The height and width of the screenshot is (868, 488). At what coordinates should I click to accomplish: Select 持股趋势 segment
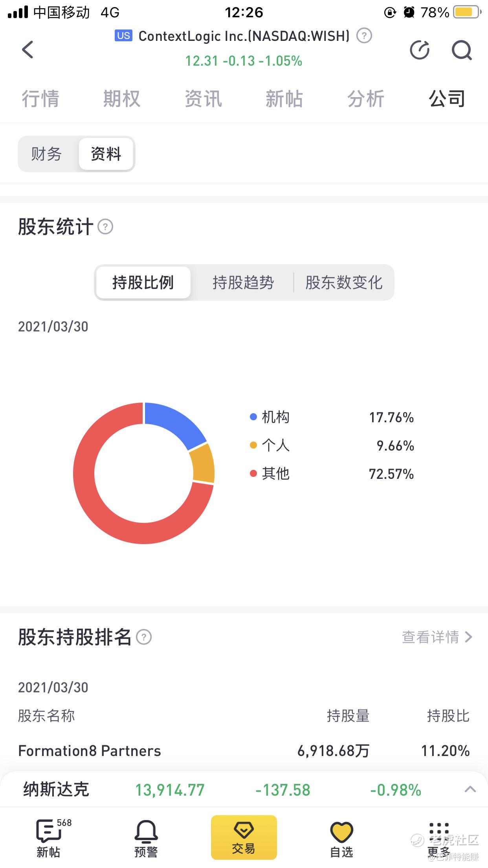click(x=243, y=283)
